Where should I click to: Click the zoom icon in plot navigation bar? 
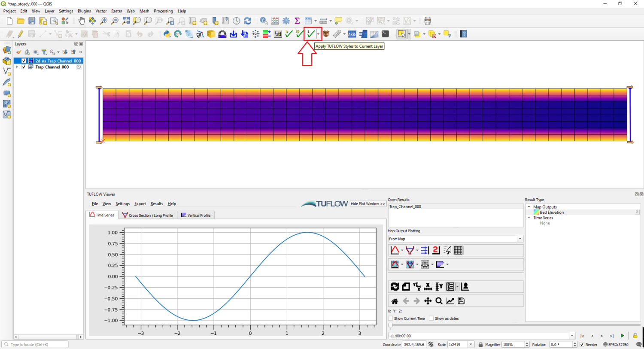coord(438,301)
